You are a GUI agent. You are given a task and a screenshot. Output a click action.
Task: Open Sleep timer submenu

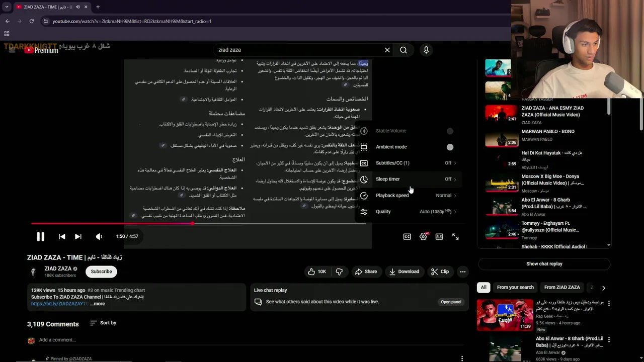click(x=409, y=179)
